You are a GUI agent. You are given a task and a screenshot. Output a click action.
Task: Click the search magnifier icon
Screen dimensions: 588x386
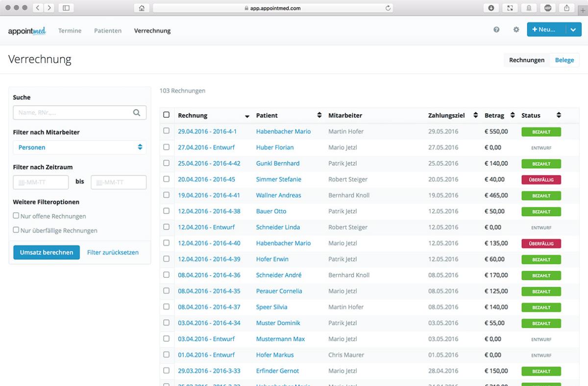click(x=137, y=113)
